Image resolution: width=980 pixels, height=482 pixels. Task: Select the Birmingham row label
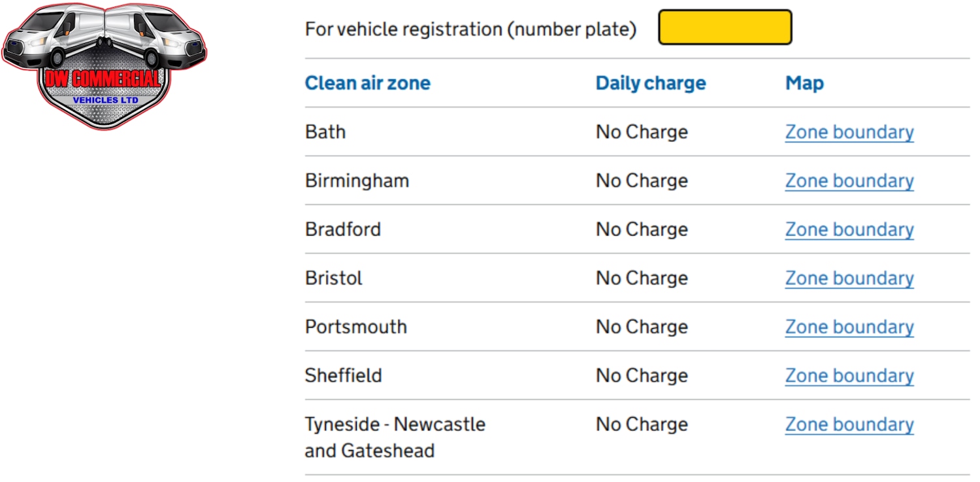(x=357, y=181)
